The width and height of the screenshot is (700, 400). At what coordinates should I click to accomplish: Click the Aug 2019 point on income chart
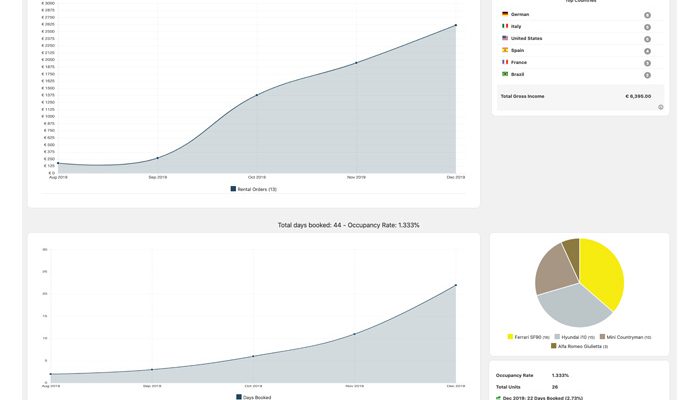pyautogui.click(x=58, y=163)
